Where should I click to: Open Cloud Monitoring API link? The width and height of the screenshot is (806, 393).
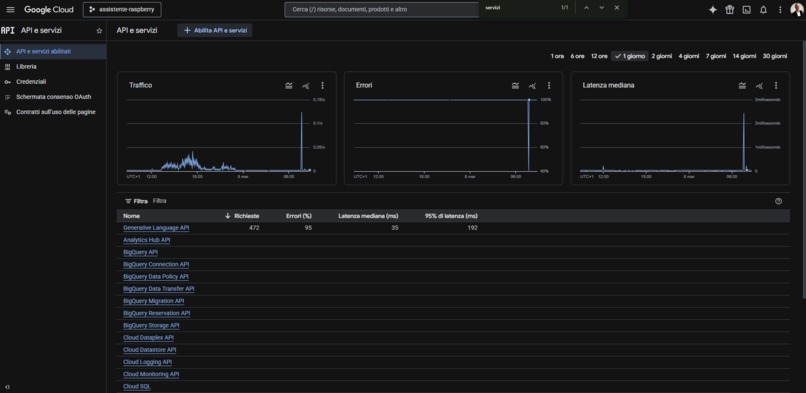[151, 375]
